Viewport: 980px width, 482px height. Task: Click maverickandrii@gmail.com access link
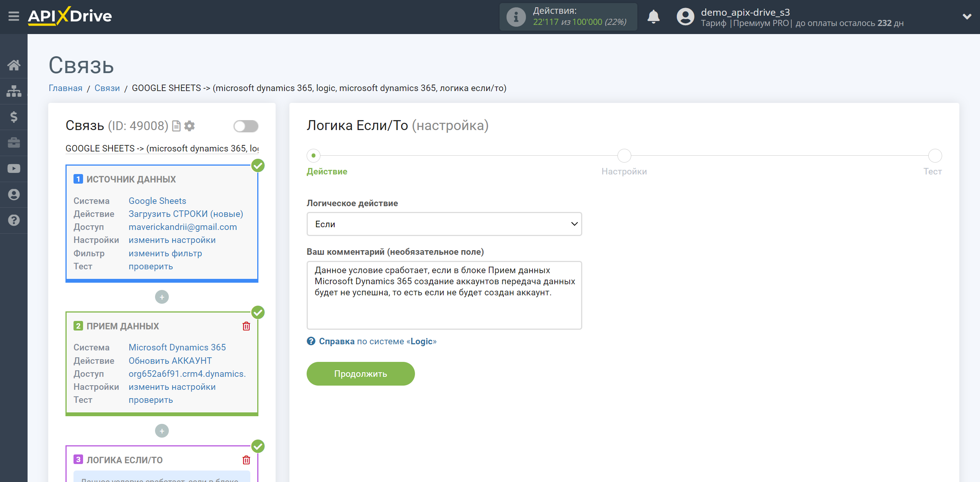[x=183, y=227]
